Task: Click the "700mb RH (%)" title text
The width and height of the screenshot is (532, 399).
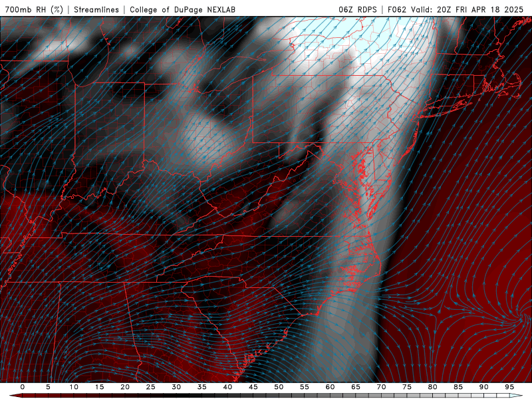Action: (34, 9)
